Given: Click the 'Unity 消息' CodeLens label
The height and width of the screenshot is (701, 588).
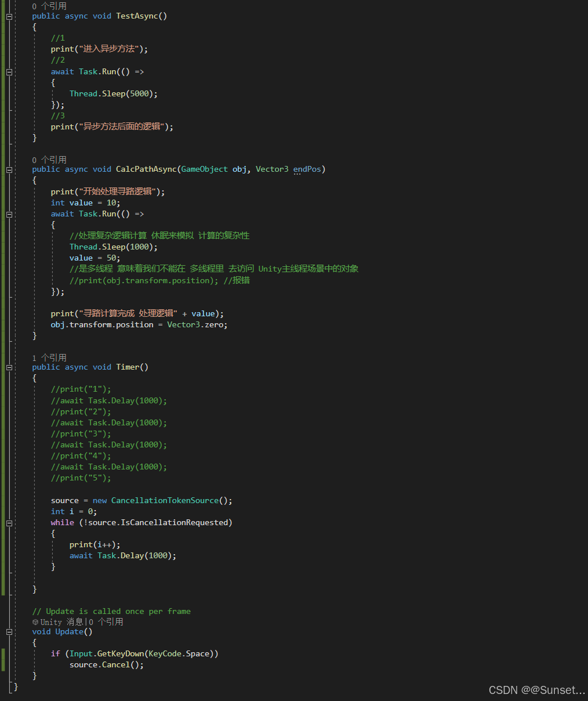Looking at the screenshot, I should (x=61, y=622).
